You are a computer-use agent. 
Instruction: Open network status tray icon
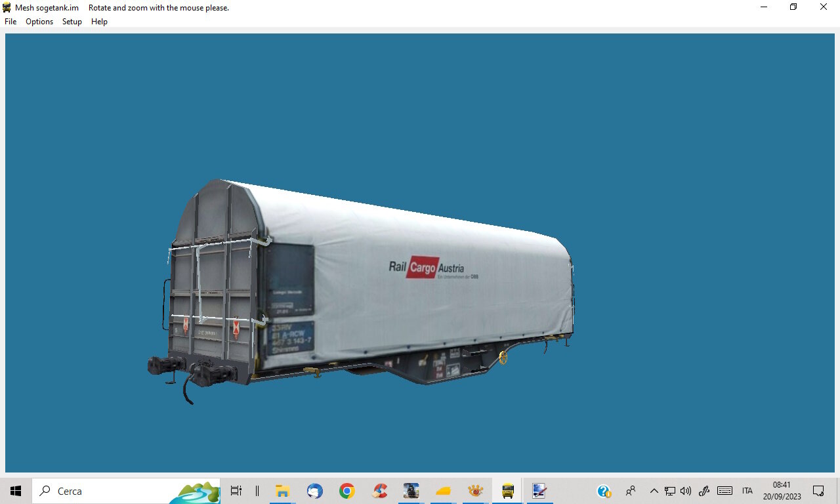coord(670,491)
